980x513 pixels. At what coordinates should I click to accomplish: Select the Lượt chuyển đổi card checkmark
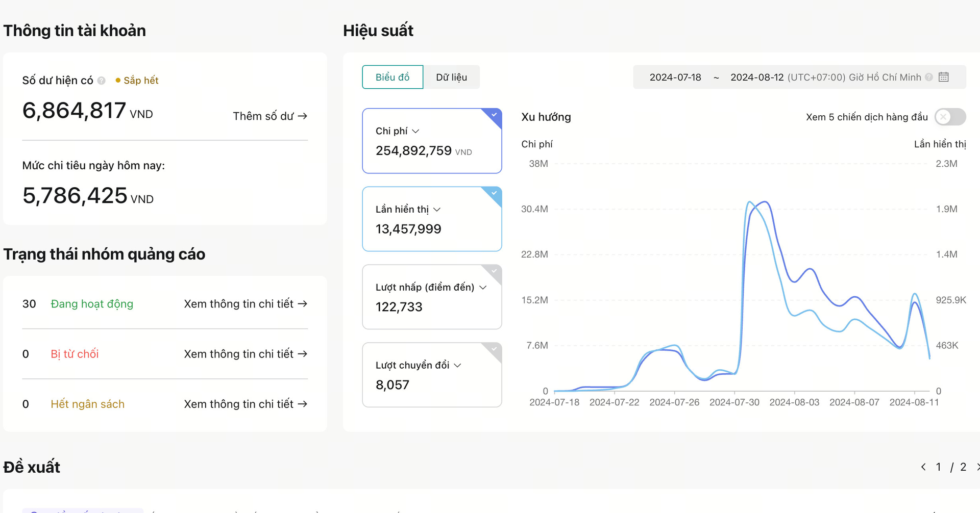[x=494, y=350]
